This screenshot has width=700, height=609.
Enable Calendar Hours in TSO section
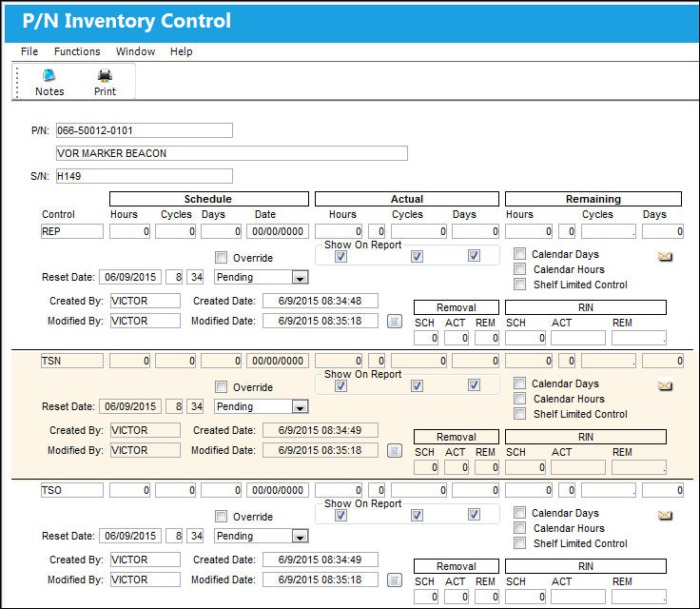point(519,528)
